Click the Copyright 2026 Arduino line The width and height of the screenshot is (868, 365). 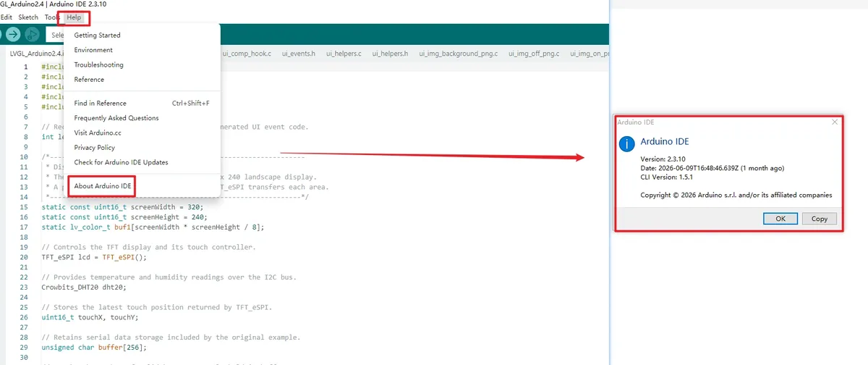(736, 195)
